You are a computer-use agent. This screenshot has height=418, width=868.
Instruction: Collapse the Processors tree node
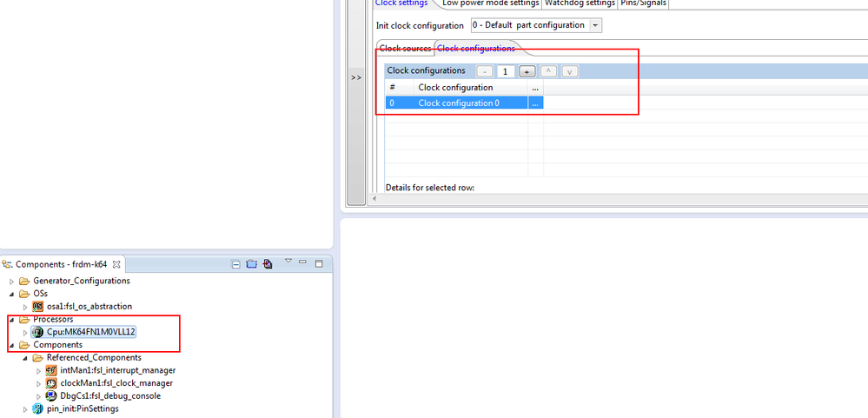click(x=12, y=320)
